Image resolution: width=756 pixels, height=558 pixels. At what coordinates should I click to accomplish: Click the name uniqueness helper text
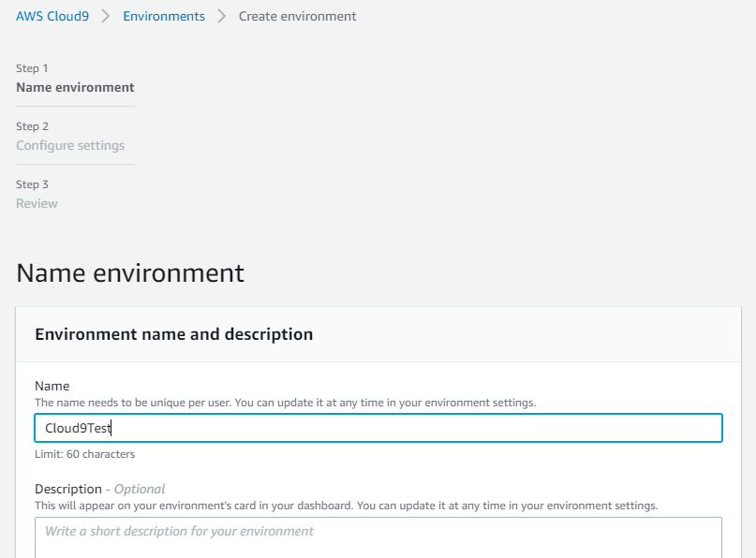(x=285, y=402)
